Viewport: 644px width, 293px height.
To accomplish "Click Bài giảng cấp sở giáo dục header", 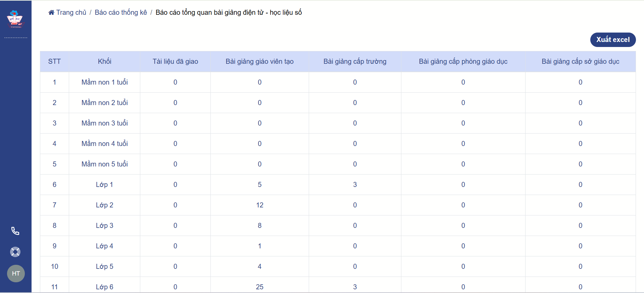I will tap(580, 61).
